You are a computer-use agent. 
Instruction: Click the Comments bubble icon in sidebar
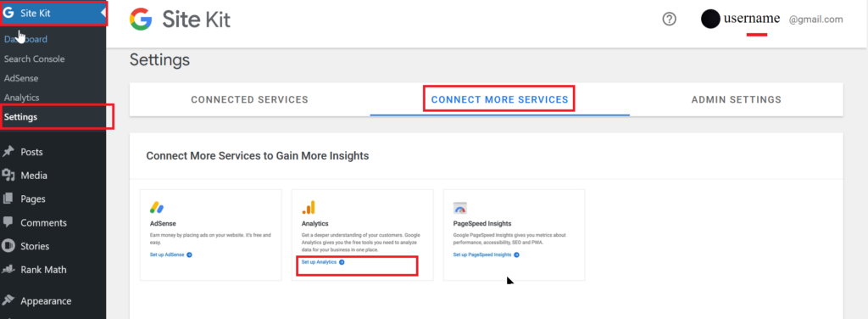8,222
